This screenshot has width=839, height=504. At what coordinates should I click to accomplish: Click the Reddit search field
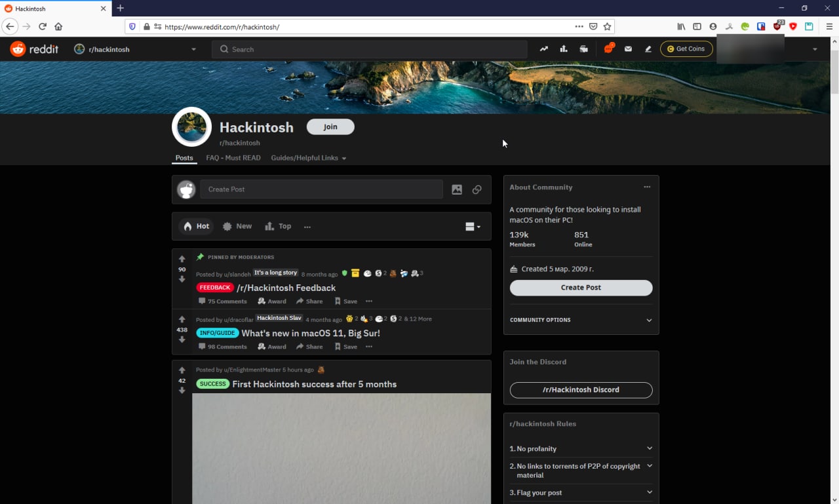point(370,49)
